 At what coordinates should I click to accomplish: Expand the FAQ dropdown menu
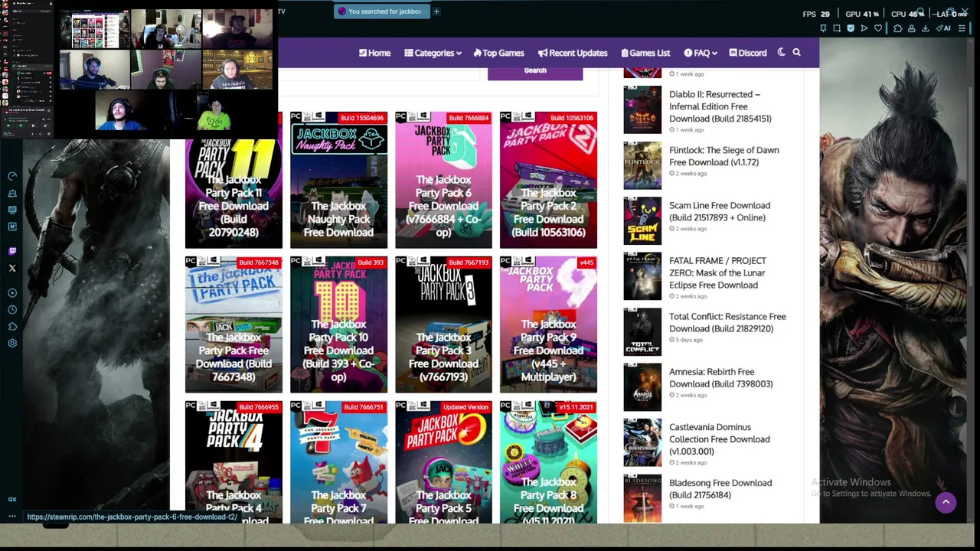(x=700, y=53)
